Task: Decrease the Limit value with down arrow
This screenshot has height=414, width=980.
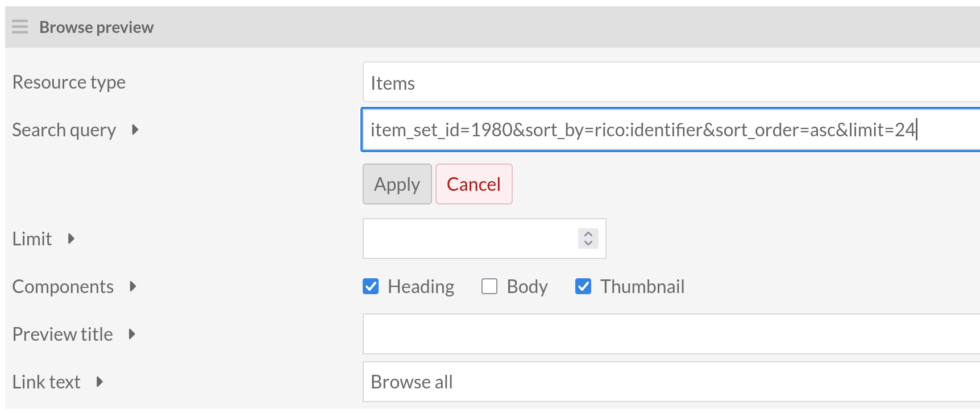Action: click(588, 243)
